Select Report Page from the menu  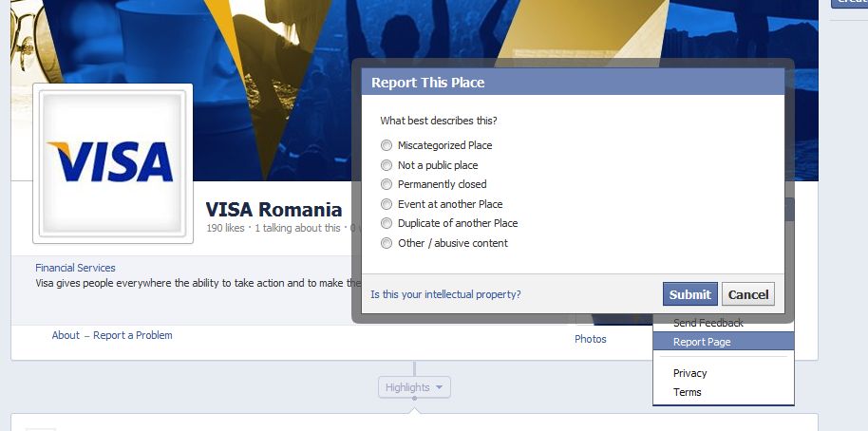[702, 342]
